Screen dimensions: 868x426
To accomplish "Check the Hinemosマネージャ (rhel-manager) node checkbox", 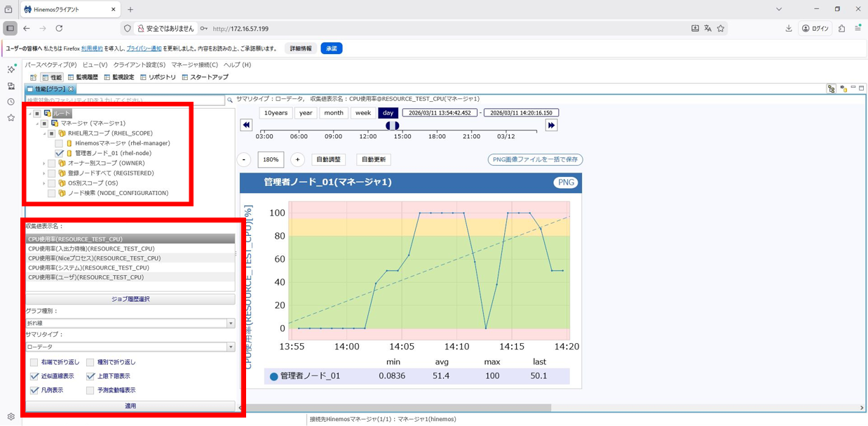I will (59, 143).
